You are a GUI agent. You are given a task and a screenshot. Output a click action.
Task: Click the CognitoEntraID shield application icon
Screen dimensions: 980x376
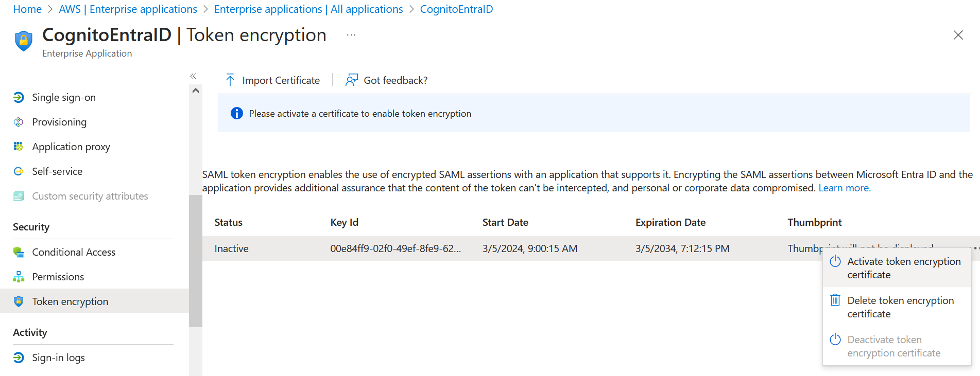click(x=24, y=41)
